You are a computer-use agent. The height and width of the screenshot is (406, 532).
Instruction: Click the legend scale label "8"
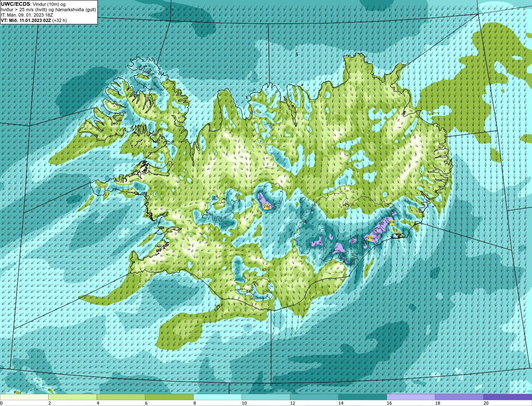(x=195, y=403)
